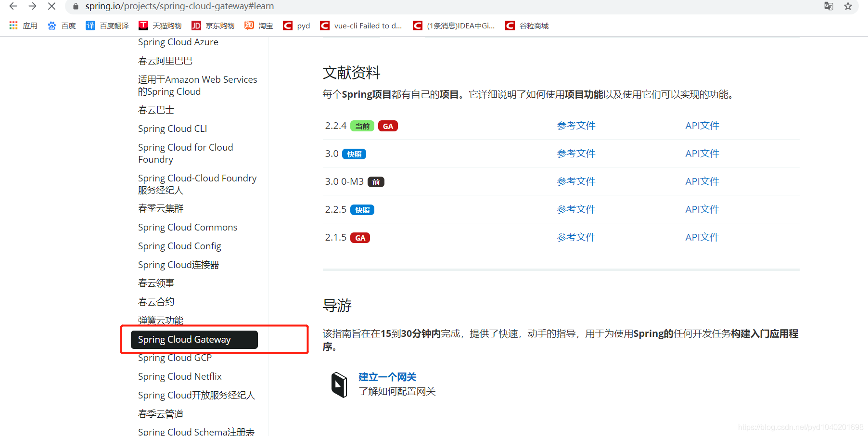Open the 京东购物 bookmark
Screen dimensions: 868x436
(x=213, y=26)
